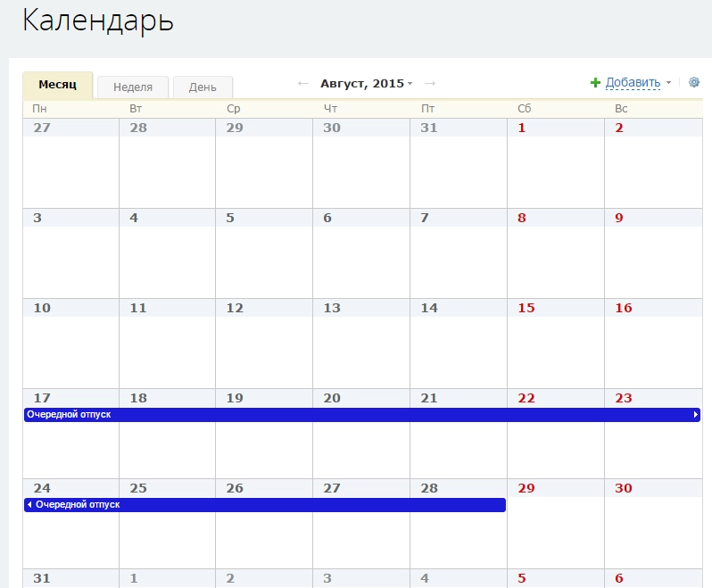The width and height of the screenshot is (712, 588).
Task: Click date number 31 in last row
Action: [42, 578]
